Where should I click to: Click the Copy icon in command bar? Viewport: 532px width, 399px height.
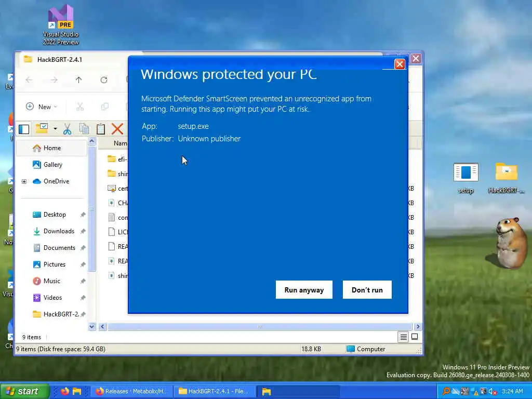tap(105, 107)
